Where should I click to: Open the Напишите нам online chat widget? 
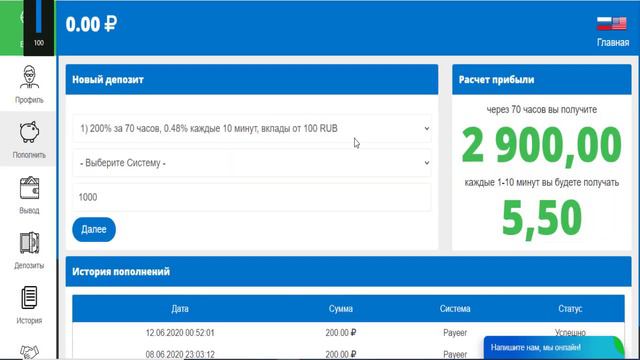click(x=554, y=348)
